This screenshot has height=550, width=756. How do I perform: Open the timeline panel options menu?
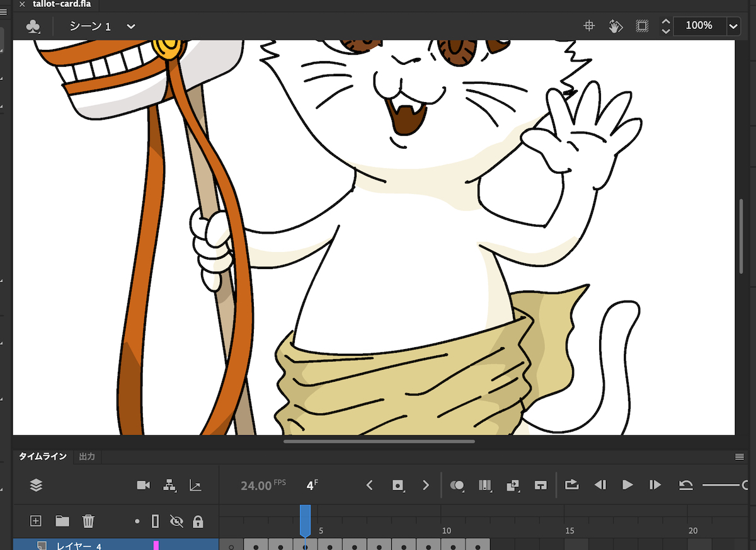740,457
